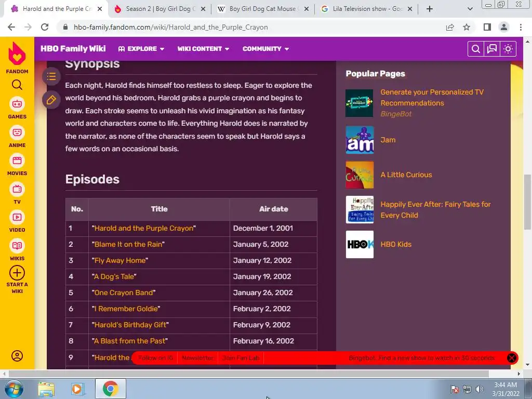Screen dimensions: 532x399
Task: Open A Little Curious page link
Action: [406, 175]
